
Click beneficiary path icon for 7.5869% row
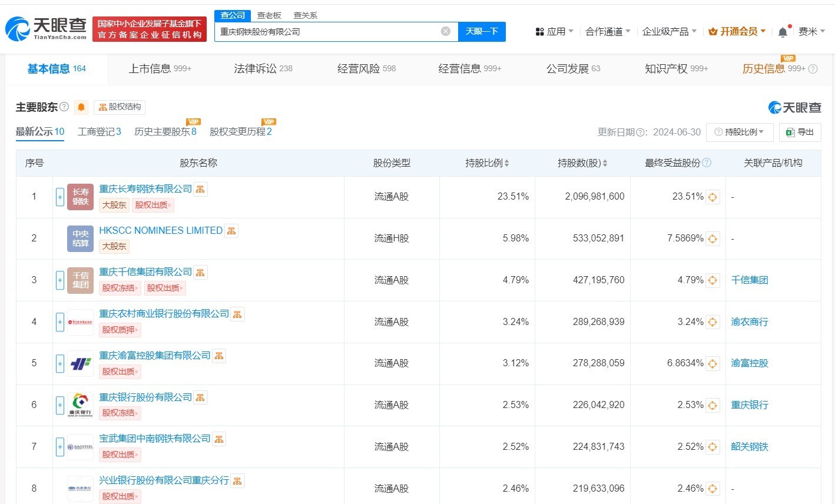pyautogui.click(x=713, y=238)
